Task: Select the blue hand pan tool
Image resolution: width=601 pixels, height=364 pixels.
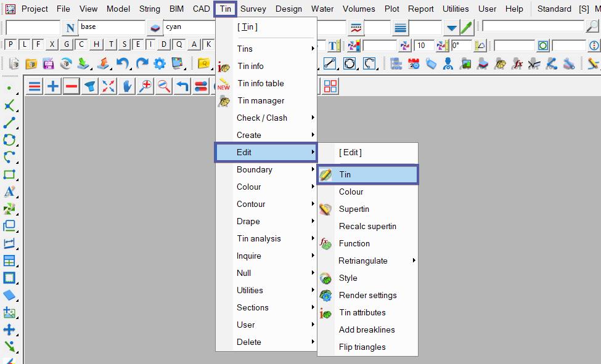Action: (x=126, y=86)
